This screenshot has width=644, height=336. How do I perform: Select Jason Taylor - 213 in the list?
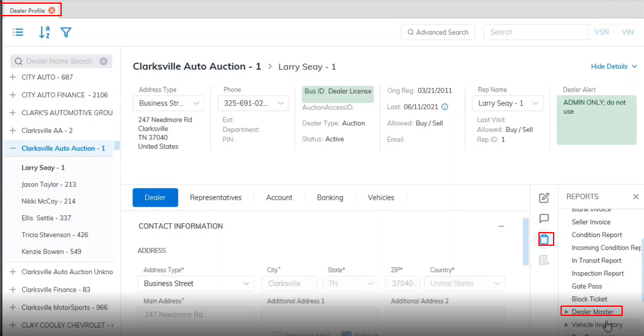click(x=49, y=184)
